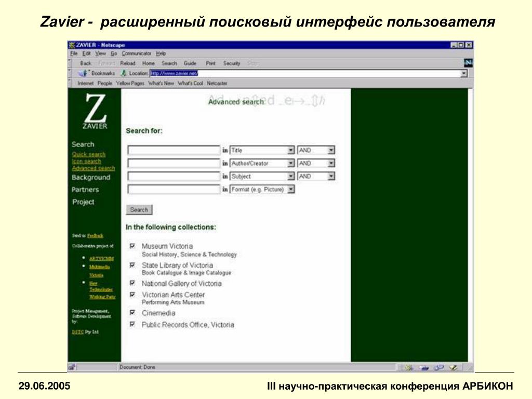Click the search text field for Title
Viewport: 532px width, 399px height.
(174, 150)
